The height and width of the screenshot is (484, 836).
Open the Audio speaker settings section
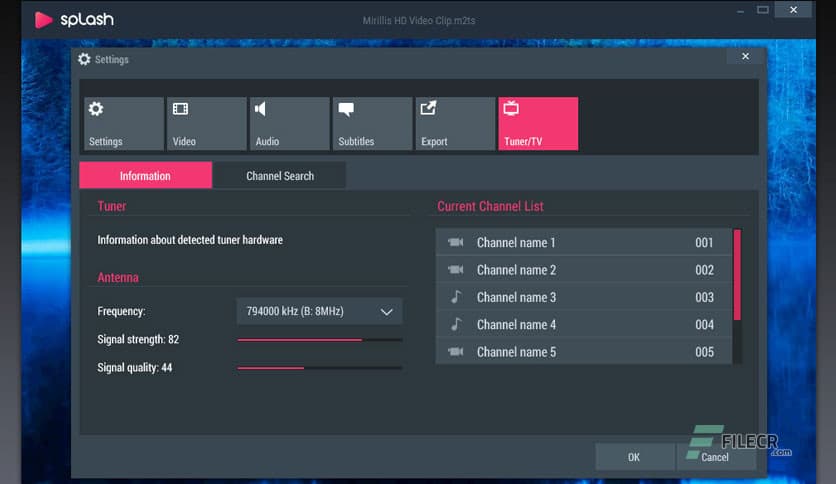coord(289,124)
